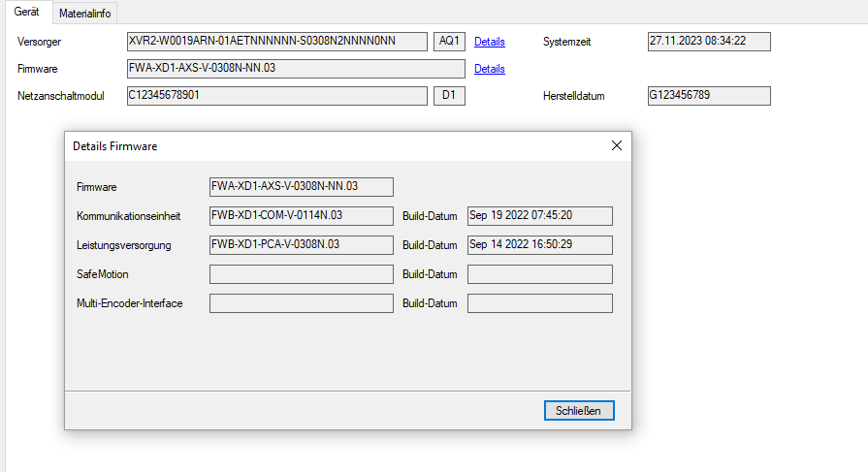The image size is (868, 472).
Task: Click the Netzanschaltmodul field showing C12345678901
Action: click(x=276, y=96)
